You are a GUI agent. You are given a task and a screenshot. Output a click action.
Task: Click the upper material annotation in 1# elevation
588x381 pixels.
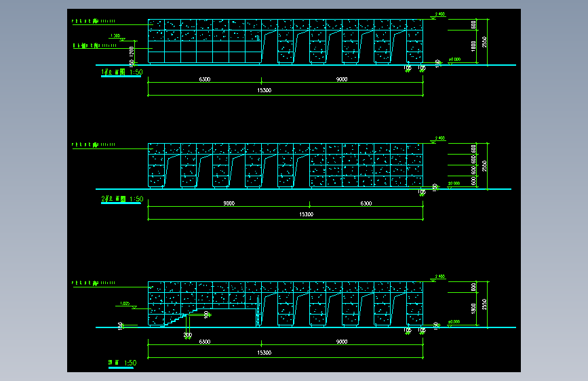(x=94, y=21)
